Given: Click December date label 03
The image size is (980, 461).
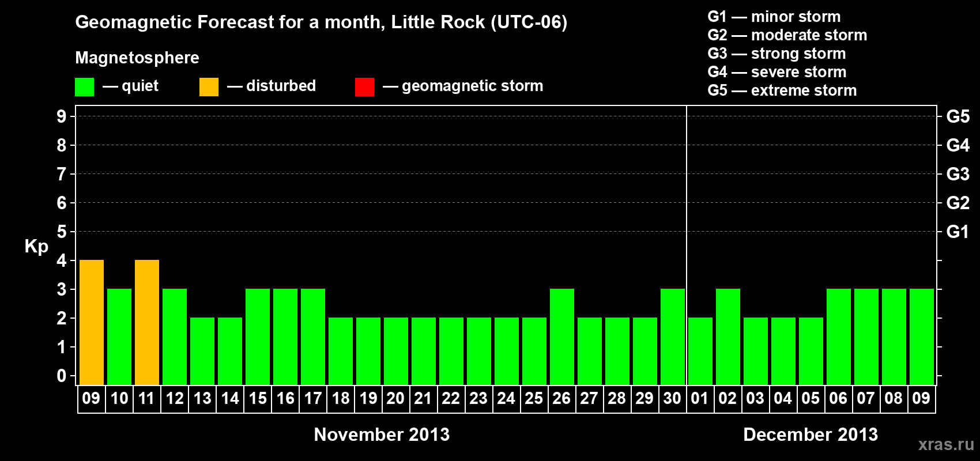Looking at the screenshot, I should pyautogui.click(x=755, y=399).
